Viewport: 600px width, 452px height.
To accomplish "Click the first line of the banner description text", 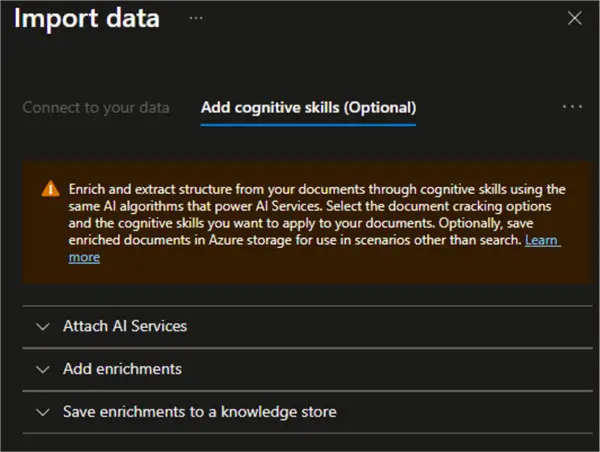I will (x=317, y=189).
